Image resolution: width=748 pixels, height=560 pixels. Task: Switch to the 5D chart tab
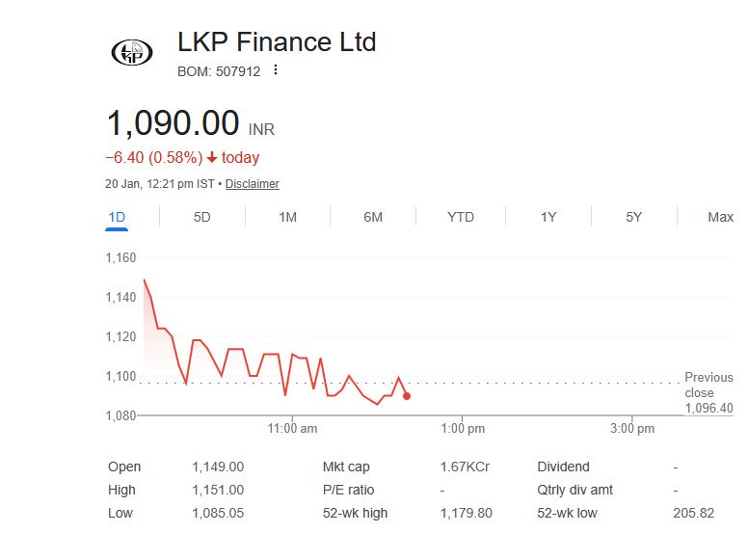(201, 217)
